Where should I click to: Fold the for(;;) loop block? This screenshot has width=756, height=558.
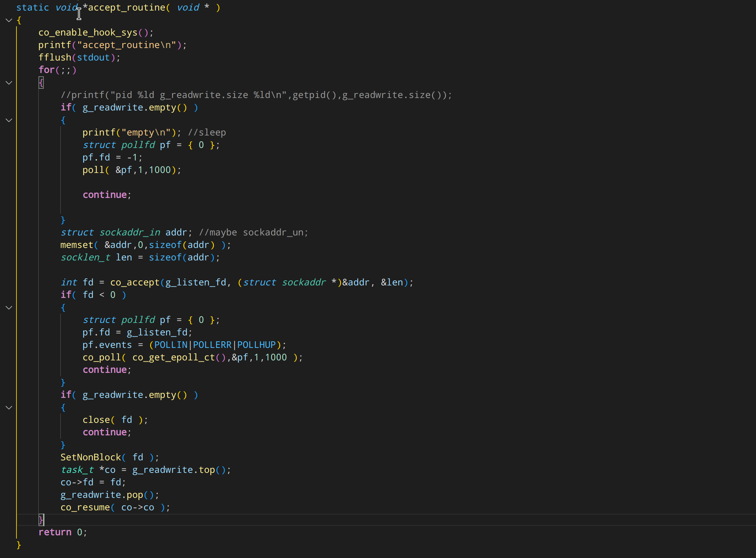pyautogui.click(x=9, y=83)
